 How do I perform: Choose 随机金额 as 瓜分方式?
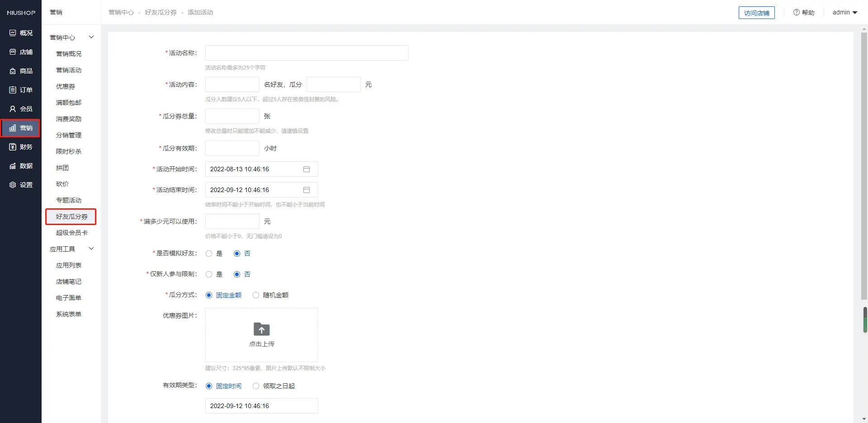[x=256, y=295]
